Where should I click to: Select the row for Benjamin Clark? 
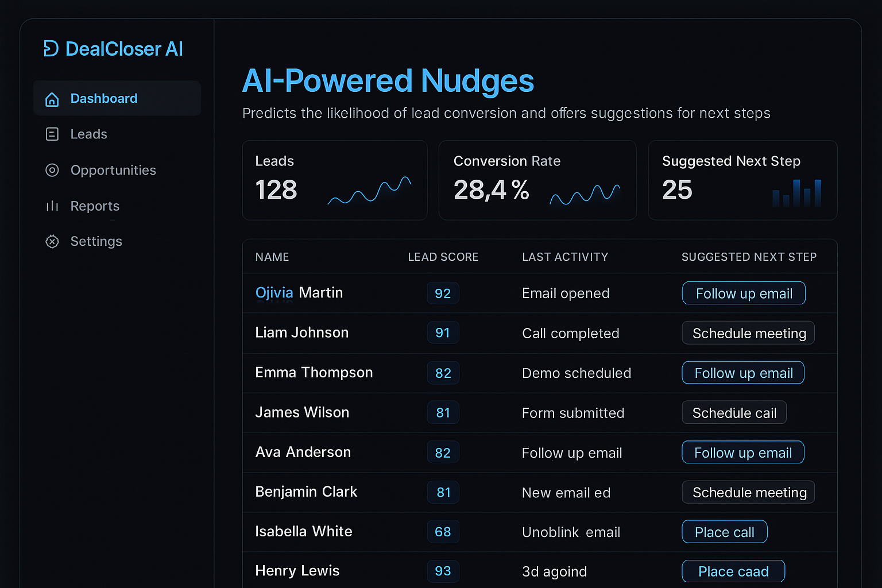tap(306, 492)
